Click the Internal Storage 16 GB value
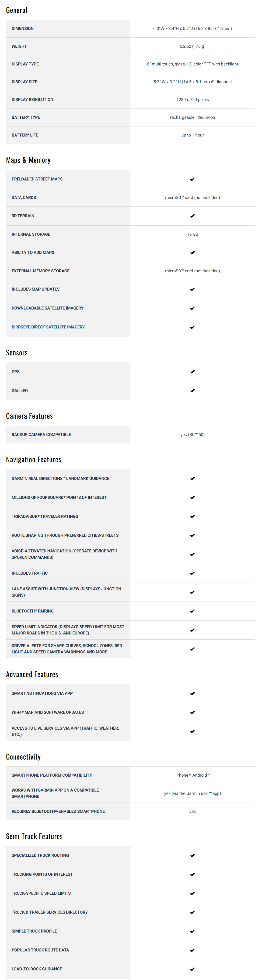Viewport: 259px width, 980px height. pyautogui.click(x=192, y=234)
